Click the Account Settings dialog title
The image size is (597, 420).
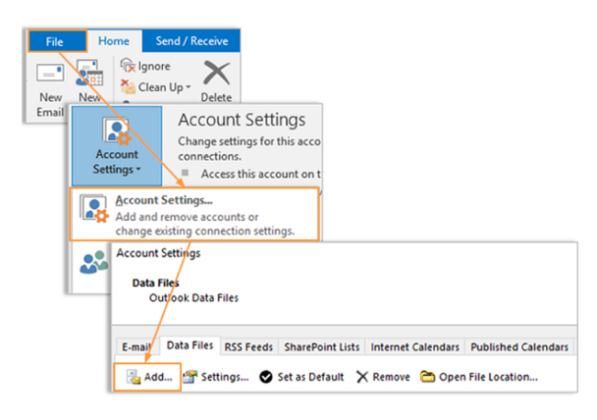point(158,253)
